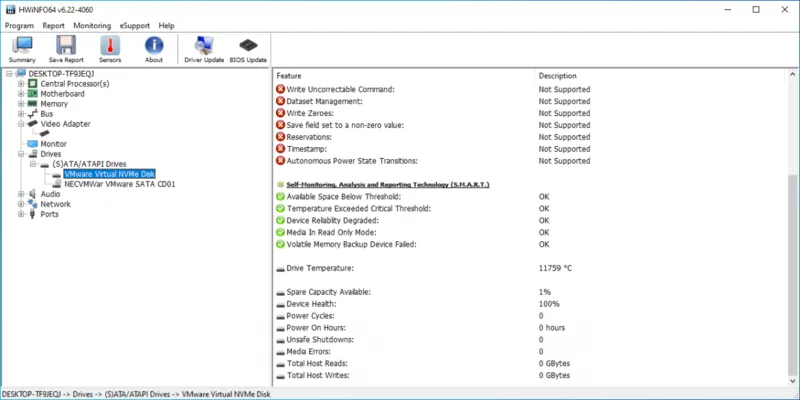Click the Video Adapter card icon

tap(33, 123)
